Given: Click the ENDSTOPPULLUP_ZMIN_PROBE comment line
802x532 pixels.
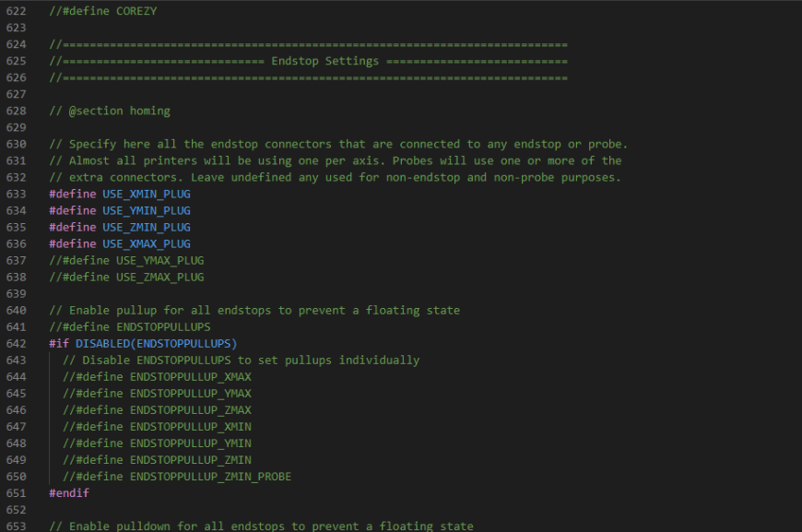Looking at the screenshot, I should (x=177, y=477).
